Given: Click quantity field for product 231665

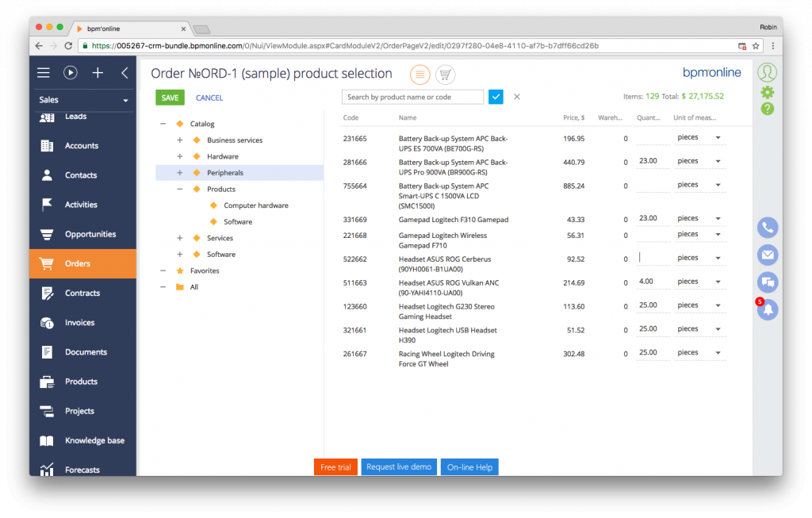Looking at the screenshot, I should click(653, 138).
